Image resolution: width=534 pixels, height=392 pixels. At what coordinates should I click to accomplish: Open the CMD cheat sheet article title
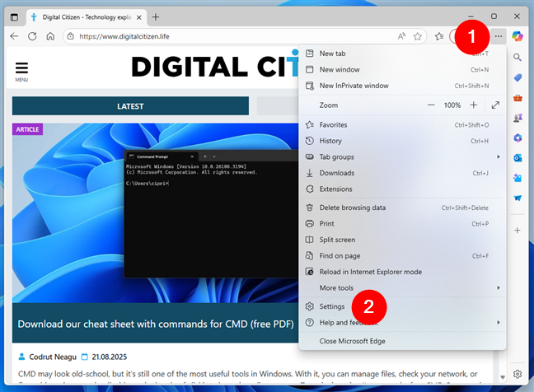click(156, 324)
